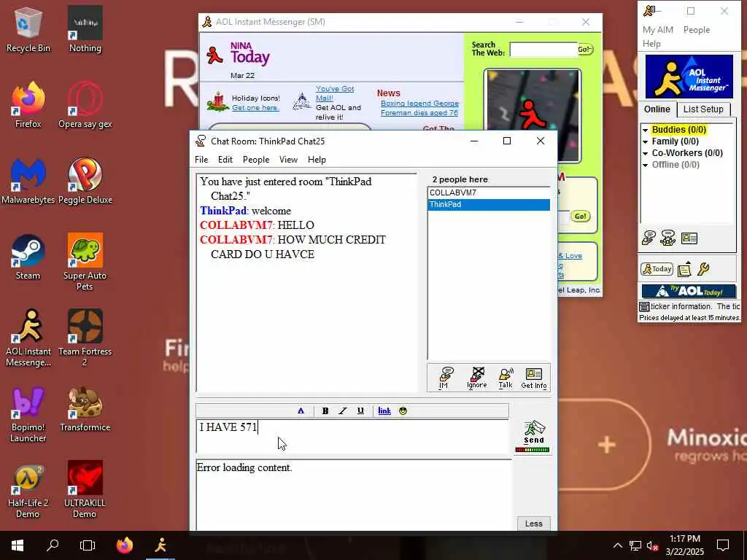
Task: Click the buddy chat group icon
Action: [668, 238]
